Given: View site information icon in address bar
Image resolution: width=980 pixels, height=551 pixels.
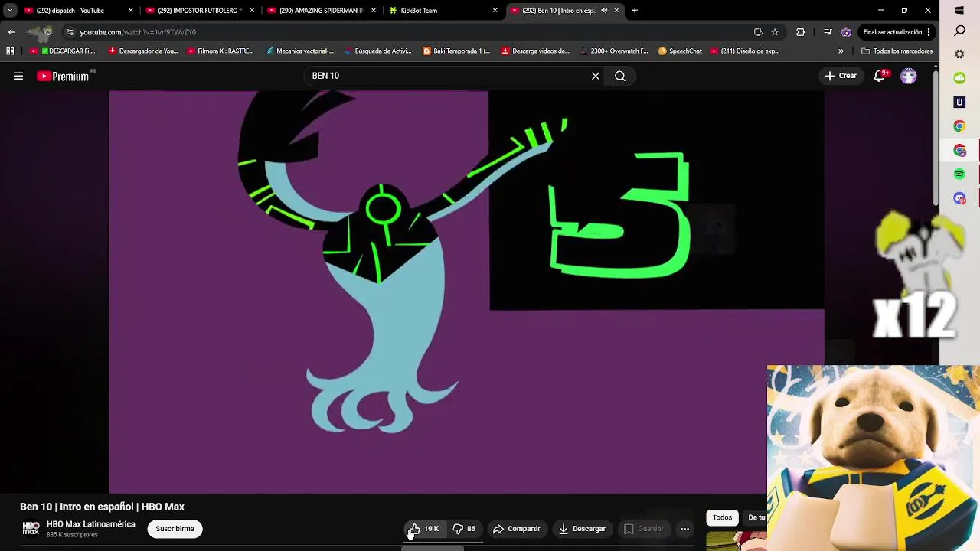Looking at the screenshot, I should click(x=70, y=32).
